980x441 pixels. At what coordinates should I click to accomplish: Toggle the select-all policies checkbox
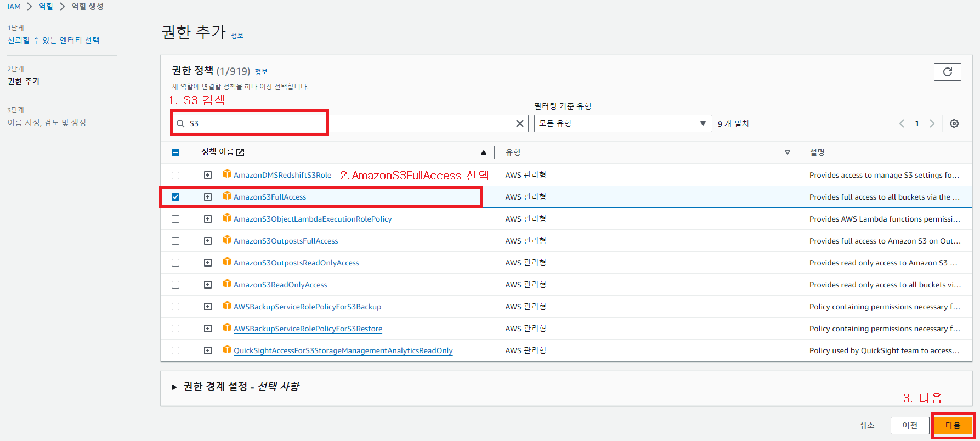tap(175, 152)
